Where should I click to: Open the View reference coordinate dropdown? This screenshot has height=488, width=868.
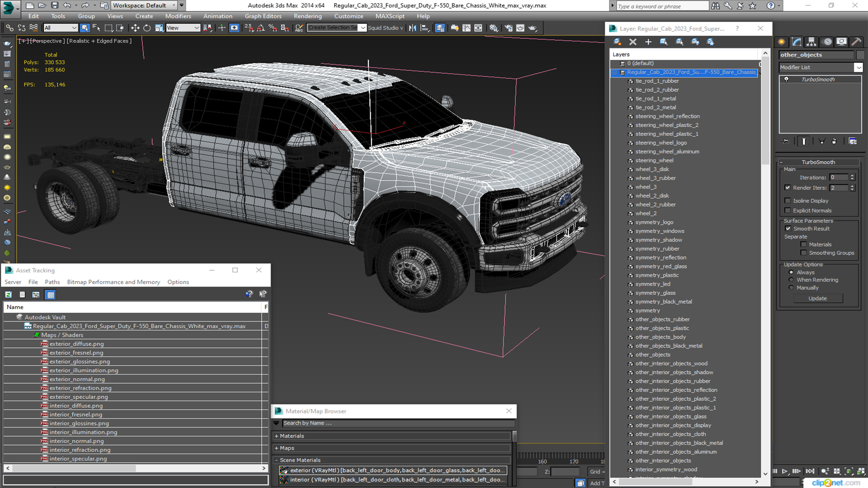[x=183, y=28]
